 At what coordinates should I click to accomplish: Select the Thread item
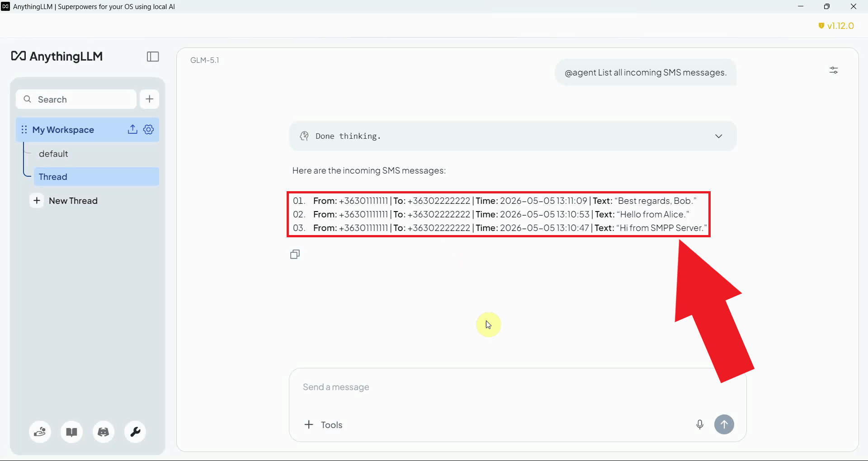(x=96, y=177)
